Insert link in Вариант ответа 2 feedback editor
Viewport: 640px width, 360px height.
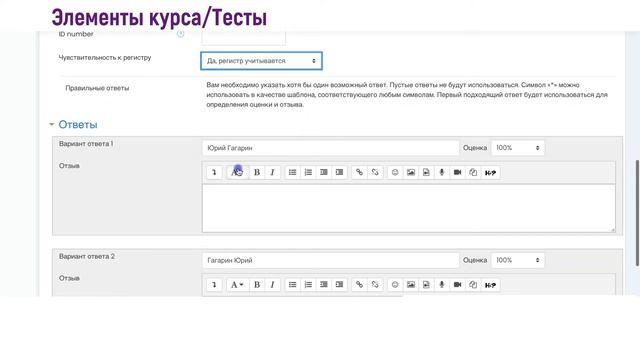click(359, 284)
